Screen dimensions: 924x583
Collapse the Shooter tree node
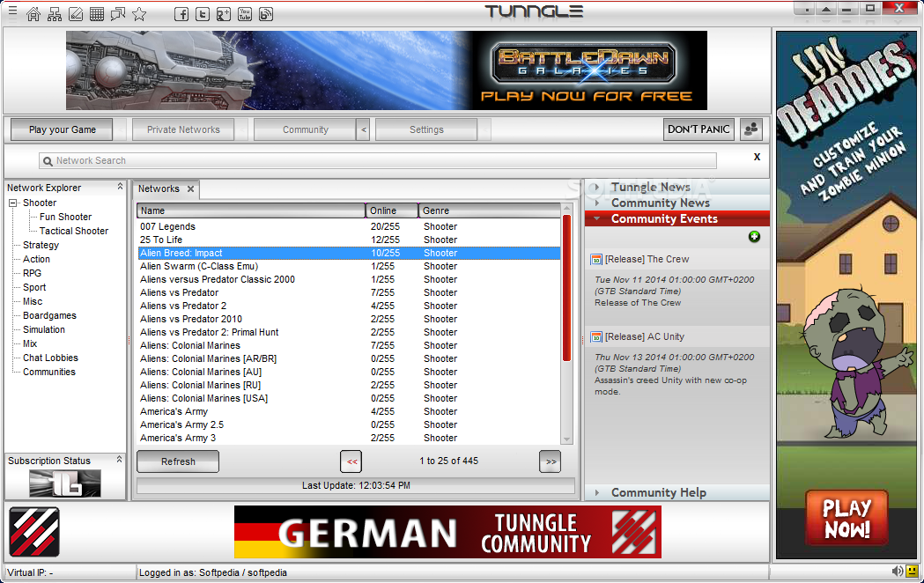[x=12, y=203]
